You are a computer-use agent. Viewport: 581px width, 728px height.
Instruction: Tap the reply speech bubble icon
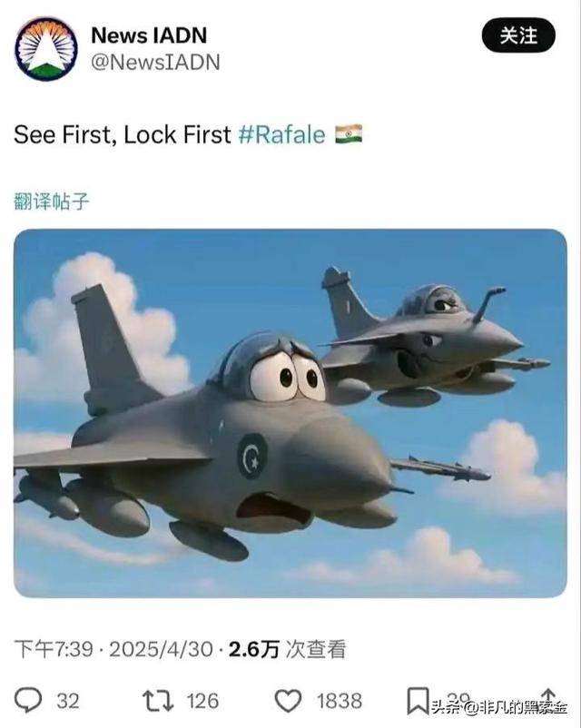click(x=28, y=700)
